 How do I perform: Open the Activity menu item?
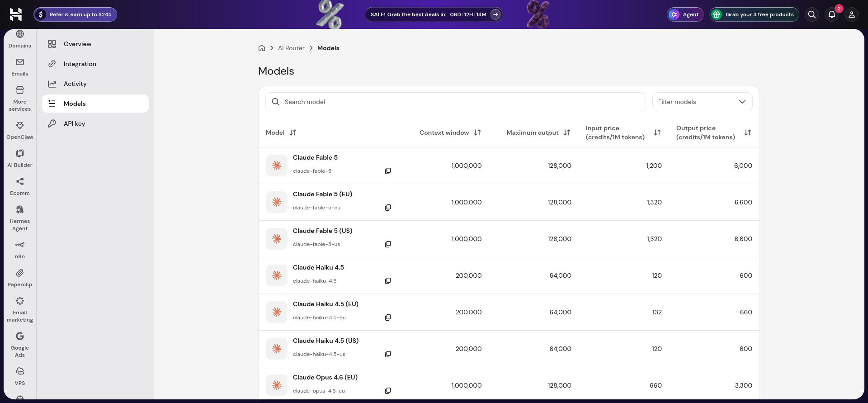[95, 84]
